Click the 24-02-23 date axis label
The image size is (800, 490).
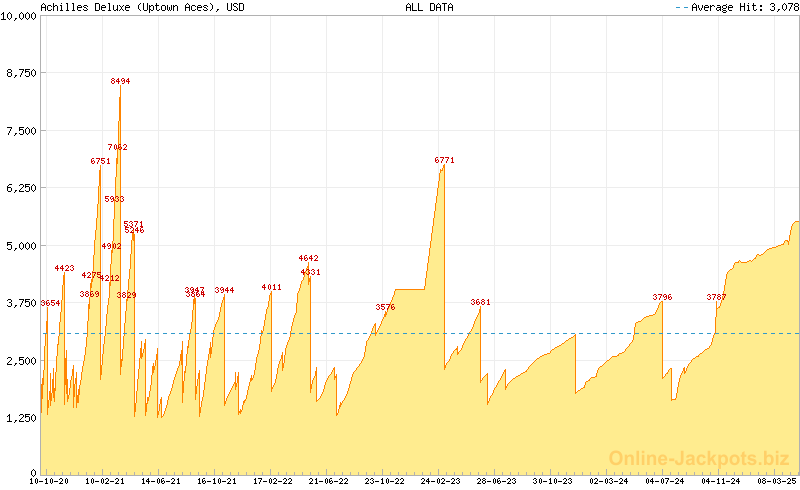[440, 481]
